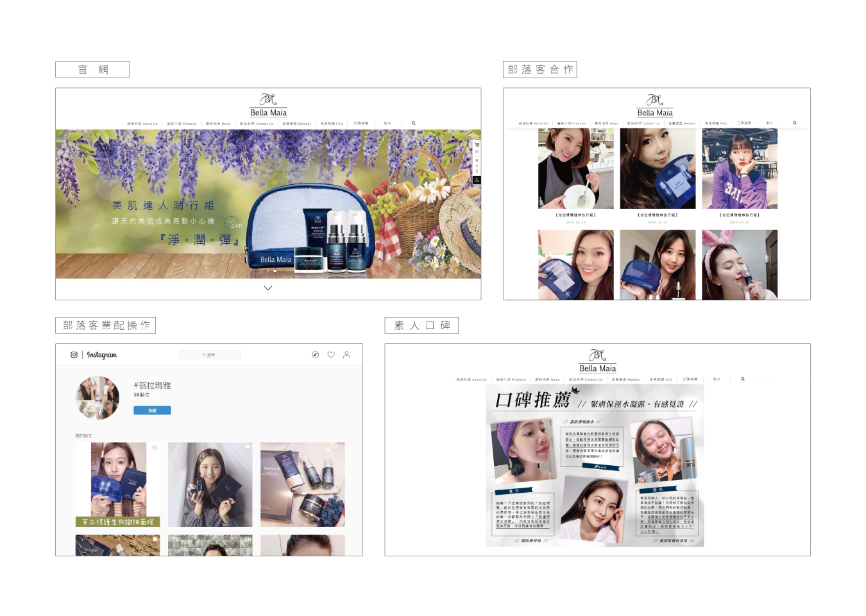
Task: Open the Instagram explore compass icon
Action: click(315, 355)
